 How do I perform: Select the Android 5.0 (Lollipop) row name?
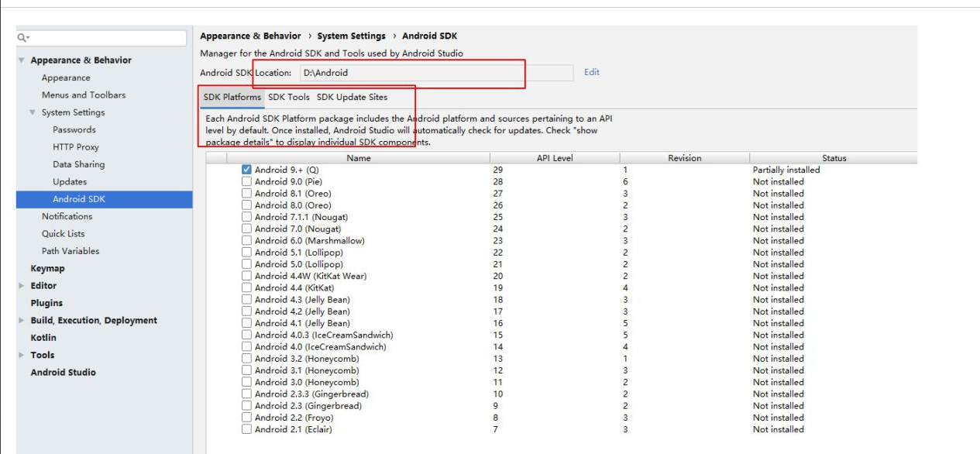[x=299, y=264]
